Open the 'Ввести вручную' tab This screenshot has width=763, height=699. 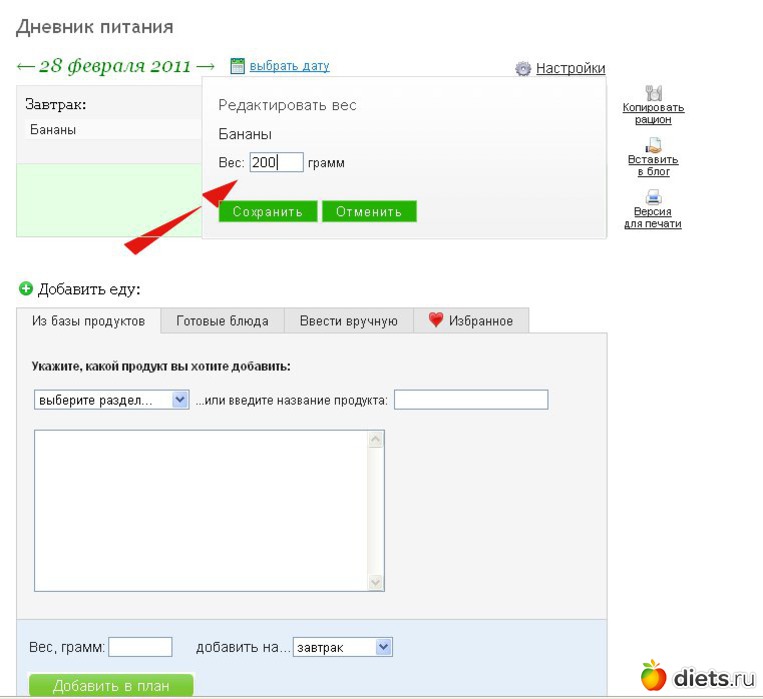(x=349, y=321)
